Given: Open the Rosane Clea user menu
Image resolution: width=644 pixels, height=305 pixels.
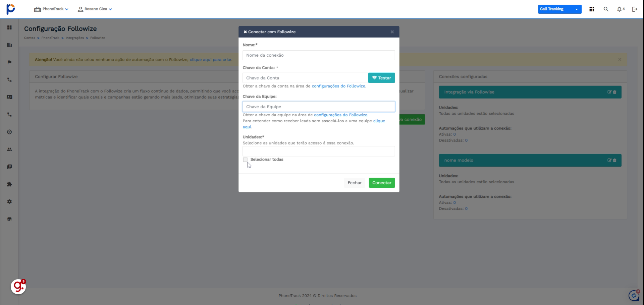Looking at the screenshot, I should [95, 9].
